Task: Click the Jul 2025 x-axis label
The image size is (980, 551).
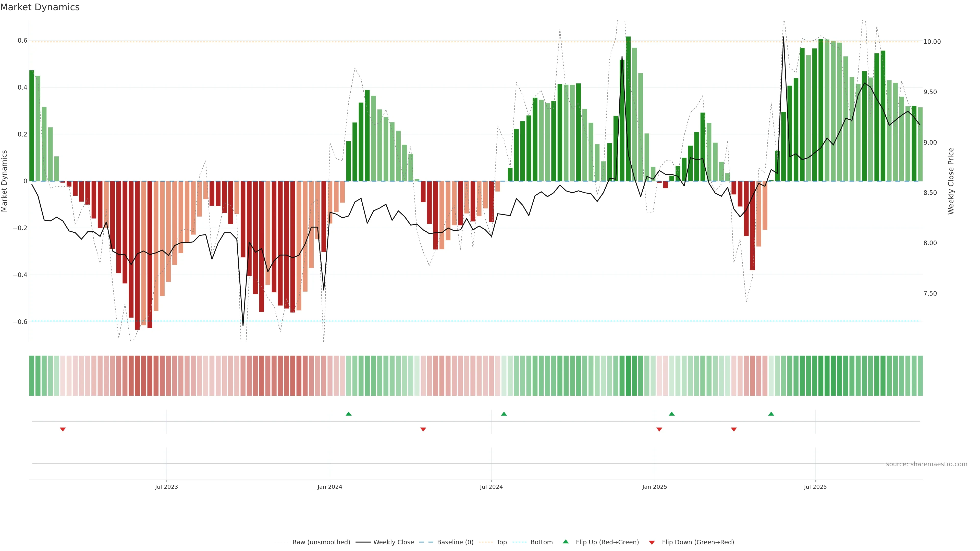Action: click(815, 487)
